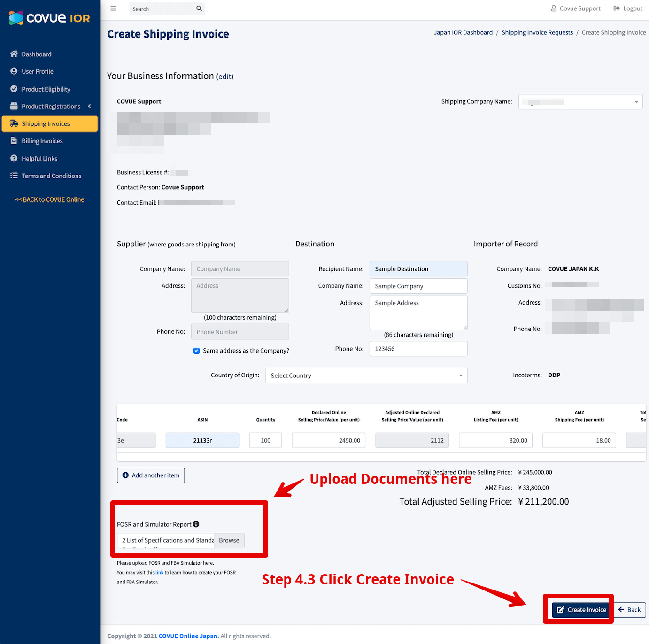Click Destination Phone No field
Image resolution: width=649 pixels, height=644 pixels.
[x=418, y=349]
